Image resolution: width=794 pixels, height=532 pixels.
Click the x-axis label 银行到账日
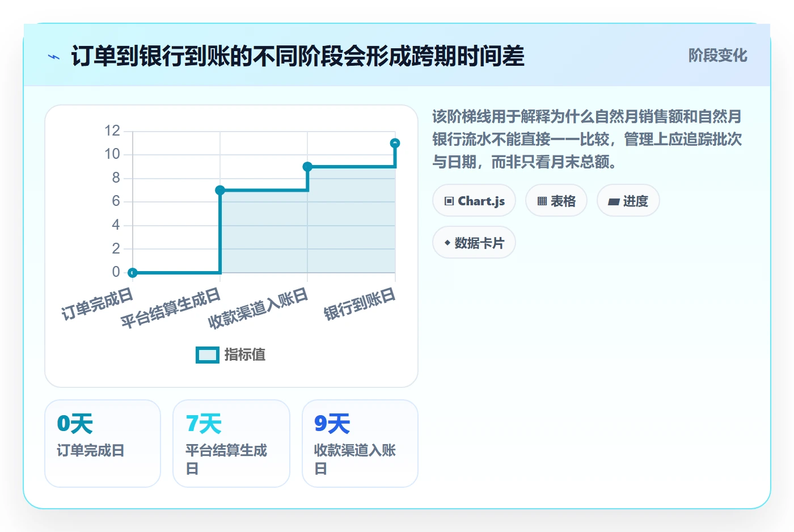coord(360,303)
